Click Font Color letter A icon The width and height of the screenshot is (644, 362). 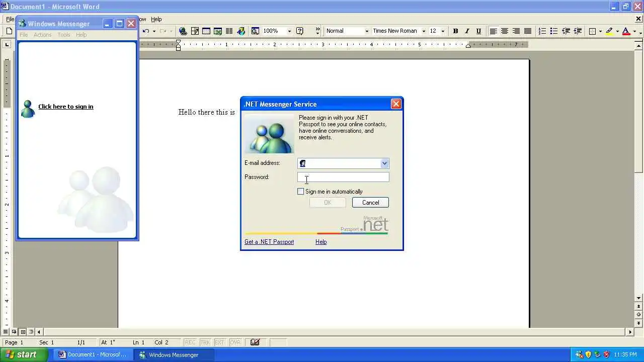tap(626, 31)
